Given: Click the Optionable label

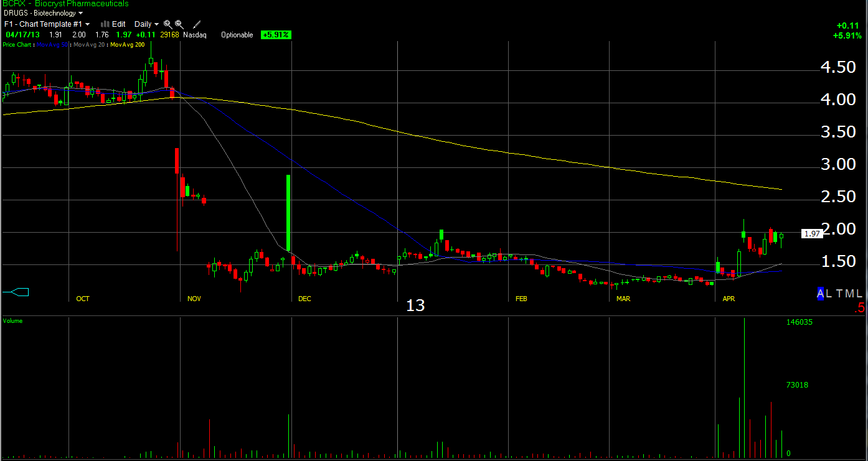Looking at the screenshot, I should click(x=237, y=35).
